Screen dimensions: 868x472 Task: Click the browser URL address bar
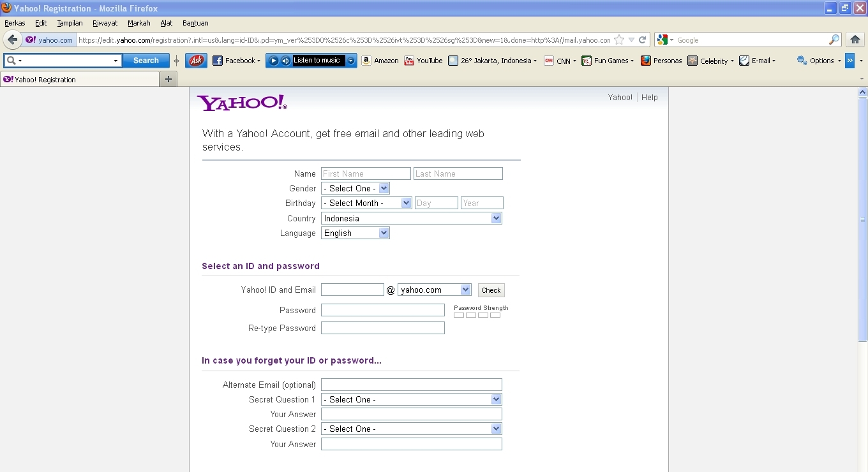tap(343, 40)
